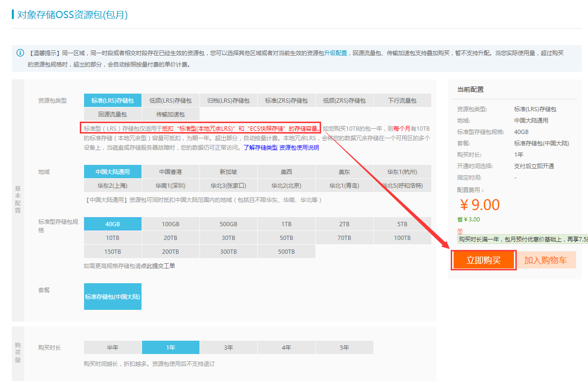This screenshot has width=588, height=383.
Task: Select 华北2(北京) region
Action: (x=286, y=186)
